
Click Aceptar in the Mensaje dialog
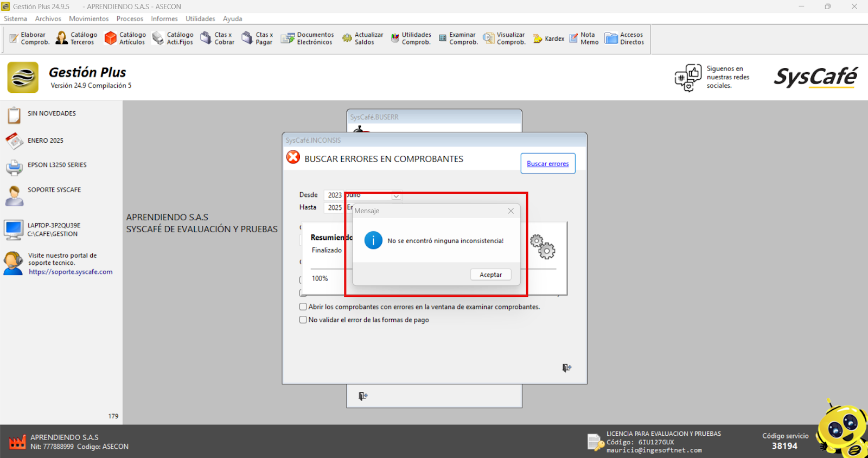click(x=490, y=275)
